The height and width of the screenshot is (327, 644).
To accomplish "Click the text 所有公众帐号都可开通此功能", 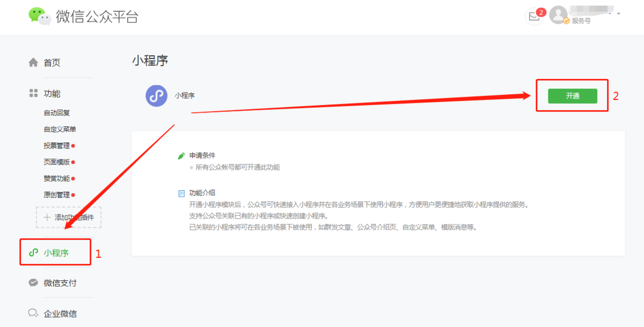I will click(238, 167).
